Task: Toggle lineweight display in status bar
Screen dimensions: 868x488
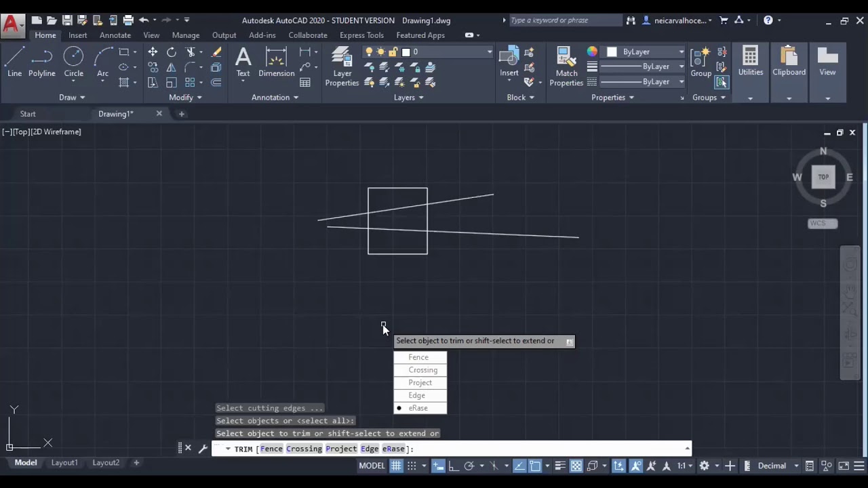Action: (560, 466)
